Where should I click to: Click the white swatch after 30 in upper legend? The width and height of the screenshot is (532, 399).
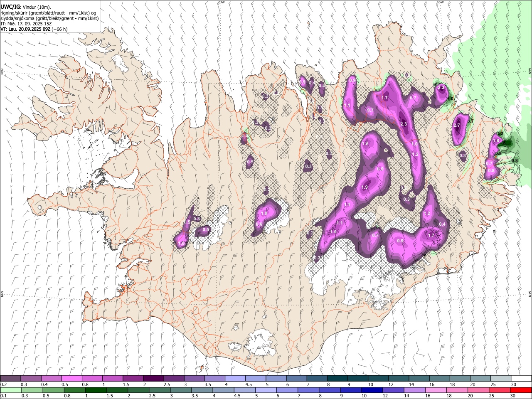521,379
